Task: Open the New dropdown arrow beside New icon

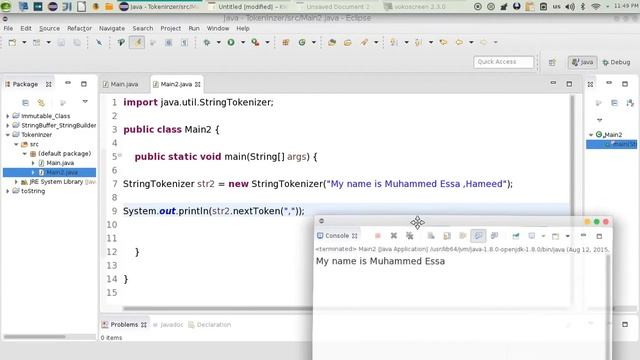Action: tap(24, 42)
